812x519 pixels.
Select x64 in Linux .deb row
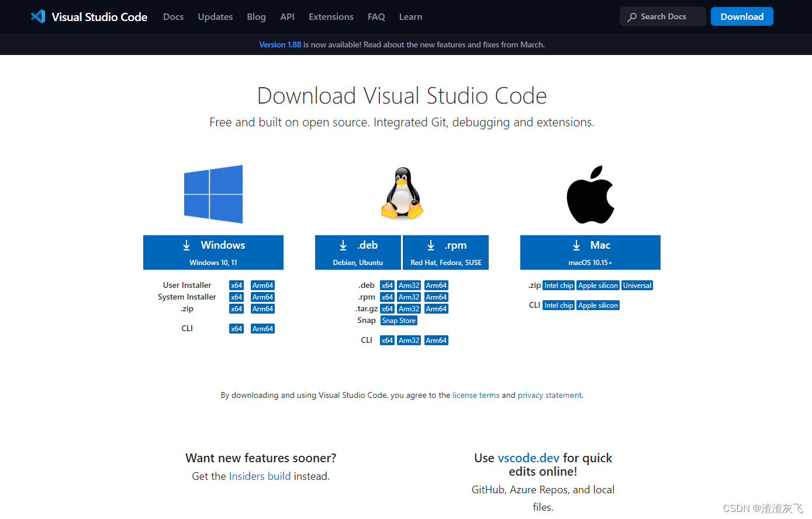tap(387, 286)
